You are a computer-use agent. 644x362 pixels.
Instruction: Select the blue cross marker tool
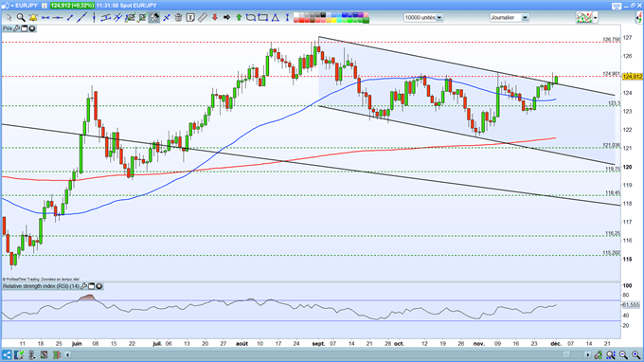click(x=167, y=18)
